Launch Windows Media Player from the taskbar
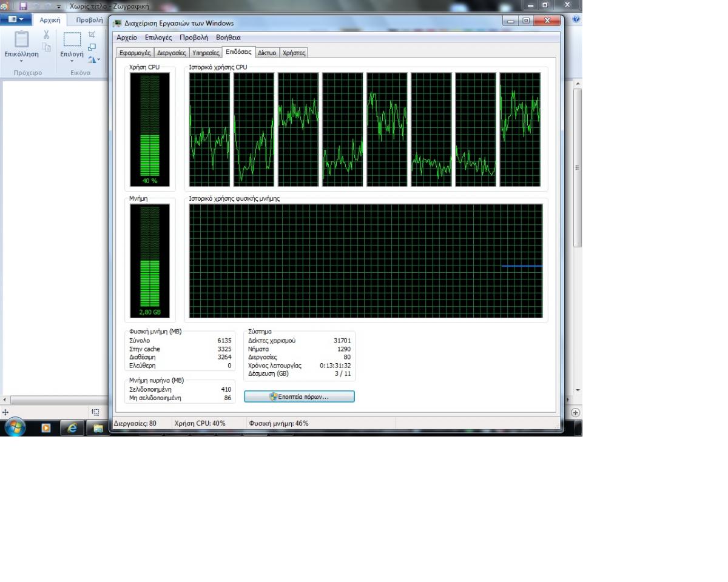 click(x=46, y=428)
